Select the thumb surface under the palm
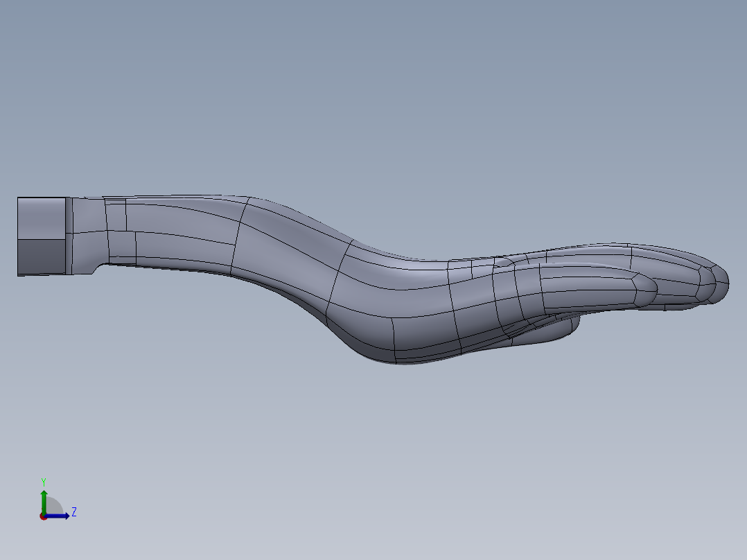The width and height of the screenshot is (747, 560). click(x=548, y=330)
